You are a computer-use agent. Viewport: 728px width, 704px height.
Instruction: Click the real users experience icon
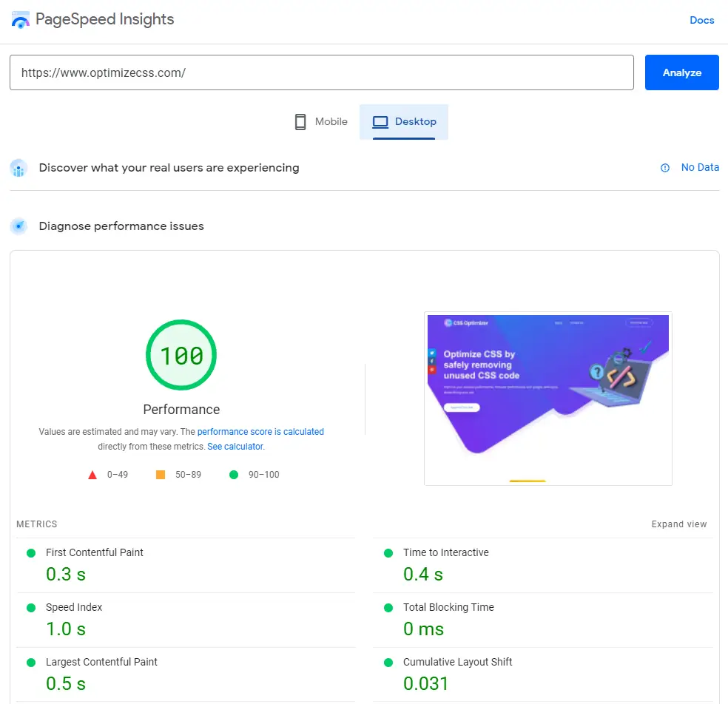(x=18, y=168)
